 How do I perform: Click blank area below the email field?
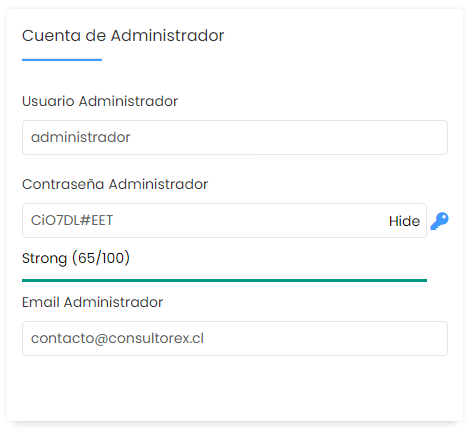point(235,387)
